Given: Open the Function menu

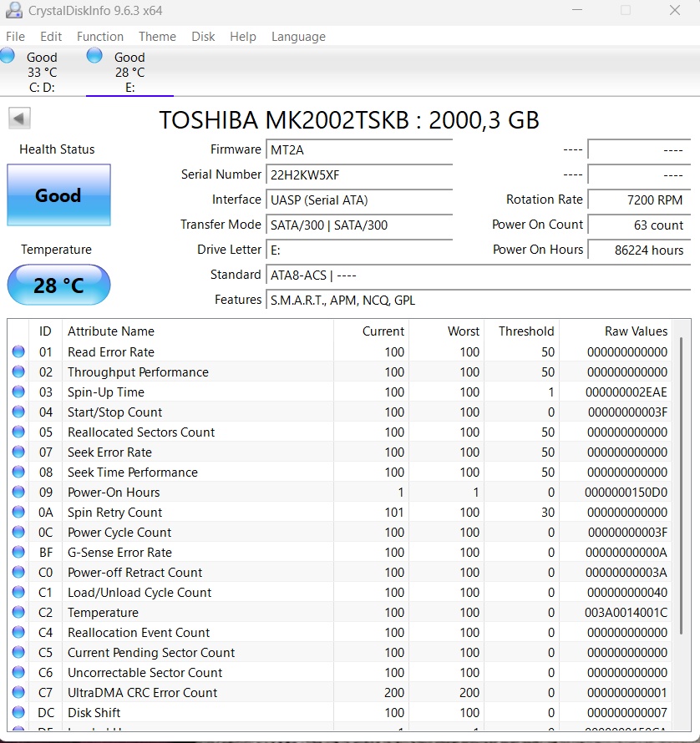Looking at the screenshot, I should 99,37.
